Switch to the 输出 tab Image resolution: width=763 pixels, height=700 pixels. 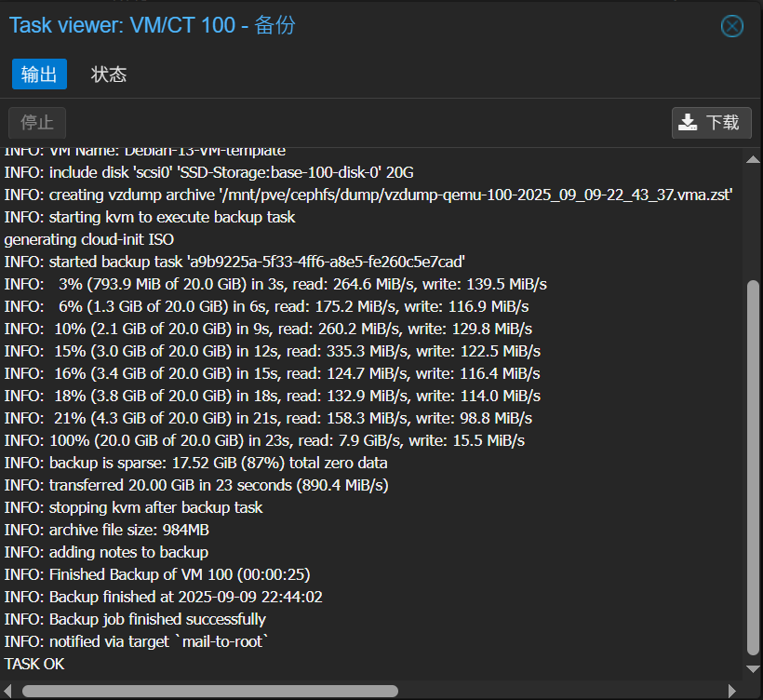[39, 74]
